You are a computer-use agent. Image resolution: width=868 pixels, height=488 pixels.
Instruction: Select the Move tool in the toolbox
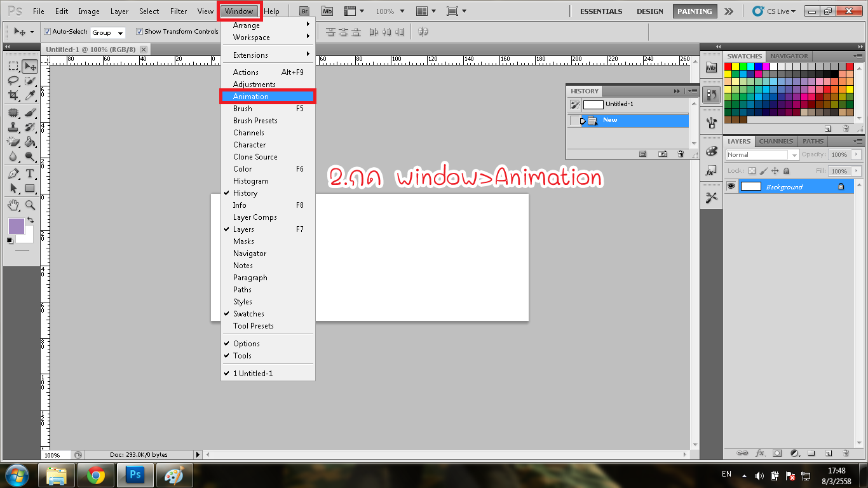[x=30, y=66]
